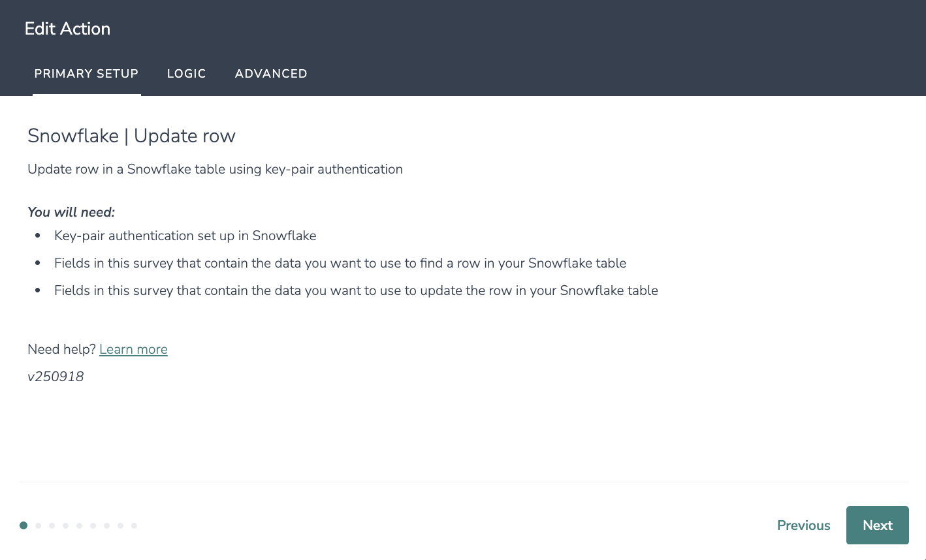Select the seventh step indicator dot

[x=106, y=525]
